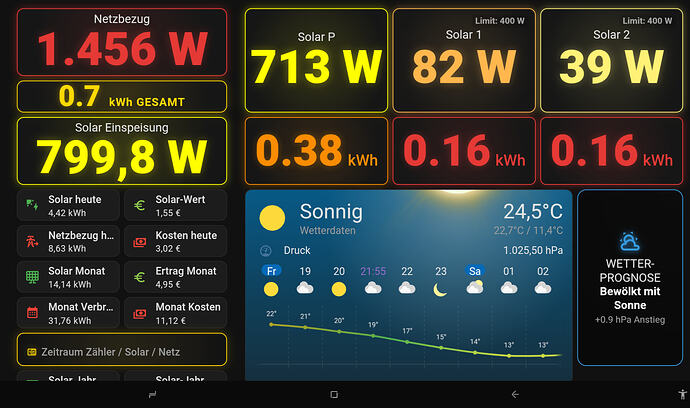
Task: Click the Sonnig weather condition text
Action: coord(331,212)
